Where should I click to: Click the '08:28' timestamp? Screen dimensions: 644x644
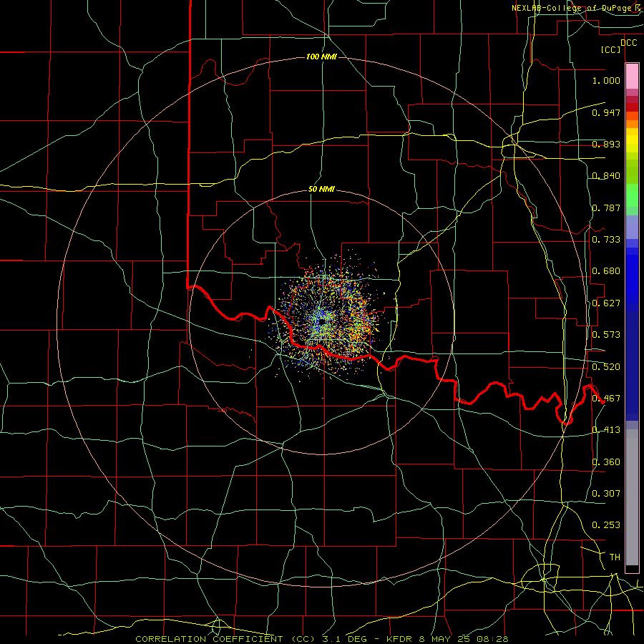coord(492,639)
